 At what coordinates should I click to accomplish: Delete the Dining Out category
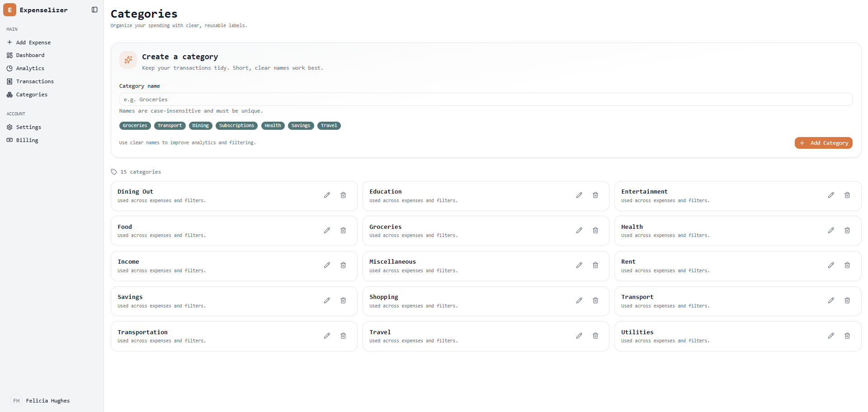(x=343, y=195)
